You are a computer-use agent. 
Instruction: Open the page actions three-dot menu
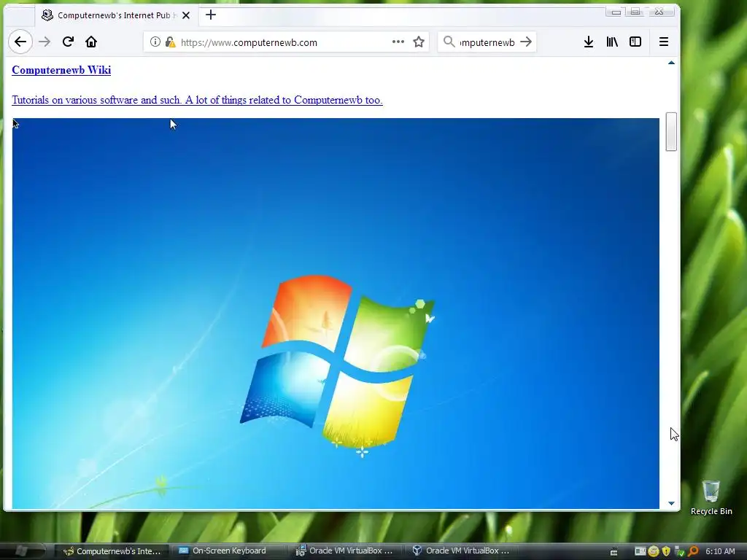click(x=398, y=42)
